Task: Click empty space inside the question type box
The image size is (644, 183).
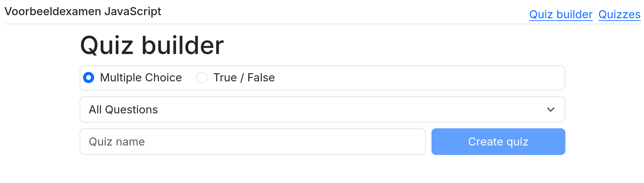Action: click(418, 78)
